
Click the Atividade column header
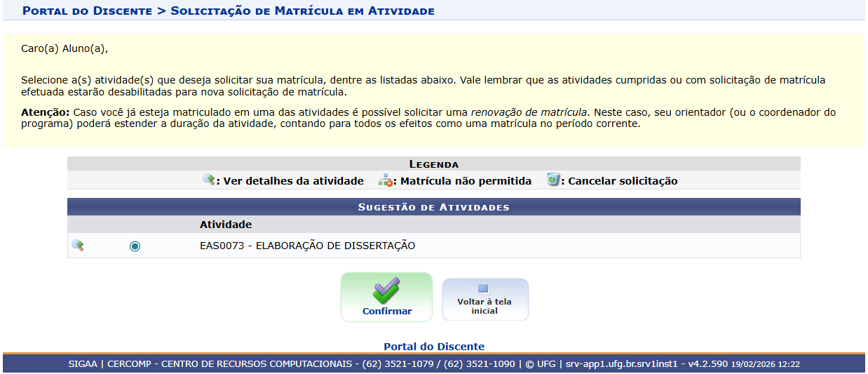click(226, 225)
